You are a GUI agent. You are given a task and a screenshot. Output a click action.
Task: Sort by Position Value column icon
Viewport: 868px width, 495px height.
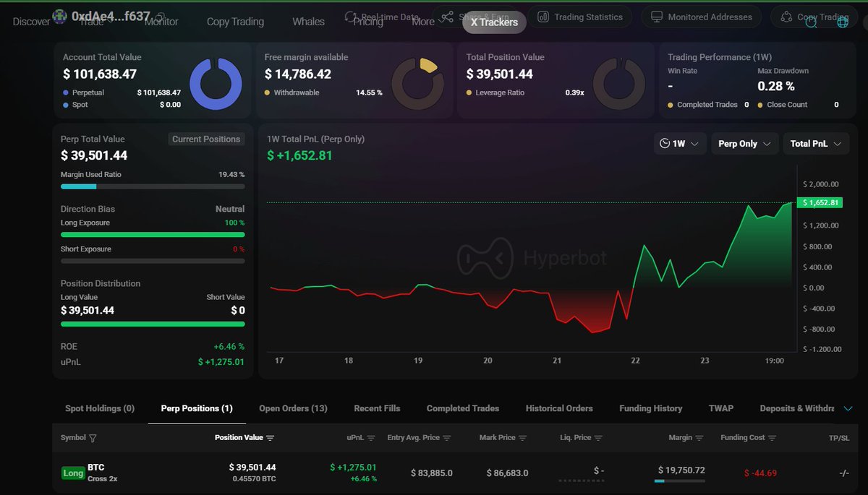point(271,438)
